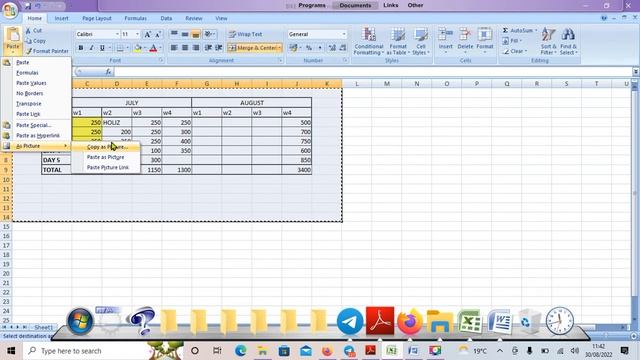Viewport: 640px width, 360px height.
Task: Click the Sheet1 sheet tab
Action: coord(43,327)
